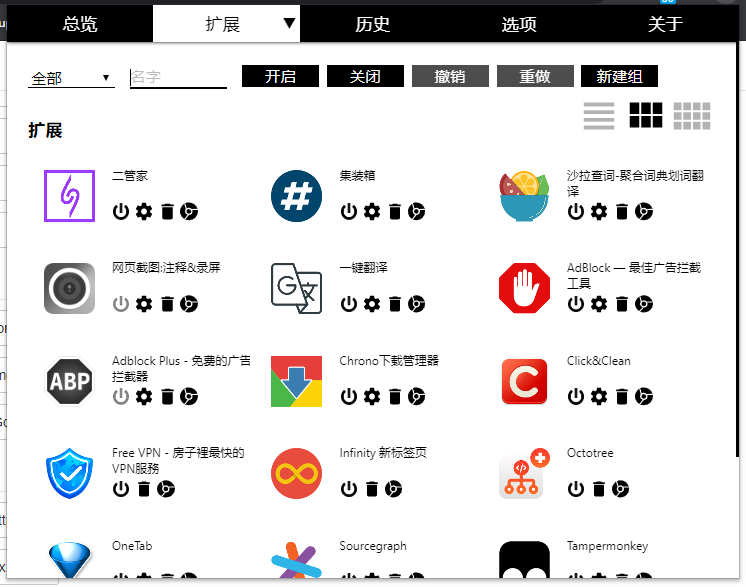Click the 新建组 button
746x587 pixels.
[619, 76]
